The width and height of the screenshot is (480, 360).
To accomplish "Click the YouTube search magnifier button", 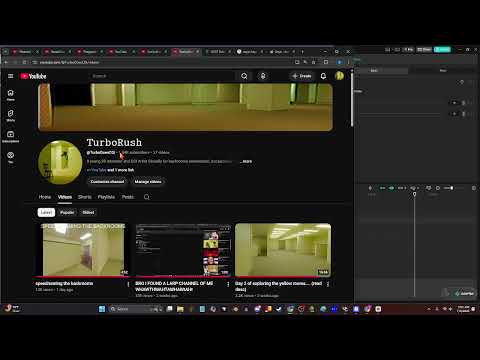I will (x=244, y=76).
